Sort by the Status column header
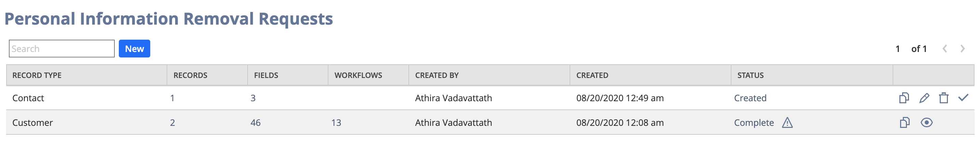 coord(750,75)
